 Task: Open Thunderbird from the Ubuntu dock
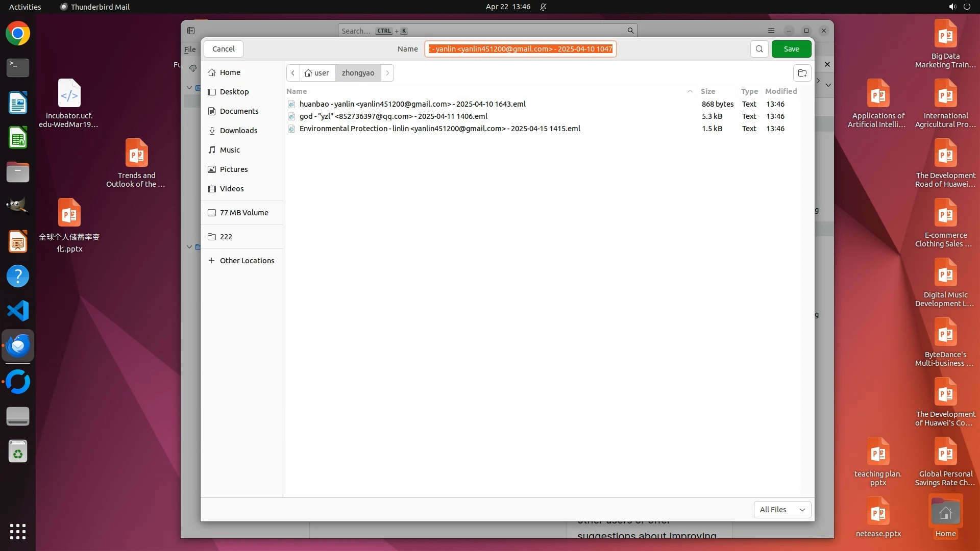tap(18, 346)
